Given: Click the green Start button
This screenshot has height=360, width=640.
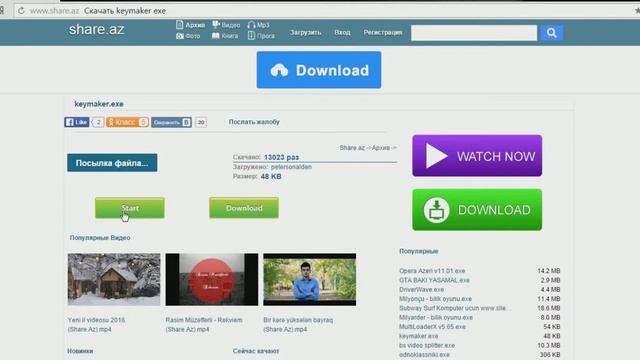Looking at the screenshot, I should 130,208.
